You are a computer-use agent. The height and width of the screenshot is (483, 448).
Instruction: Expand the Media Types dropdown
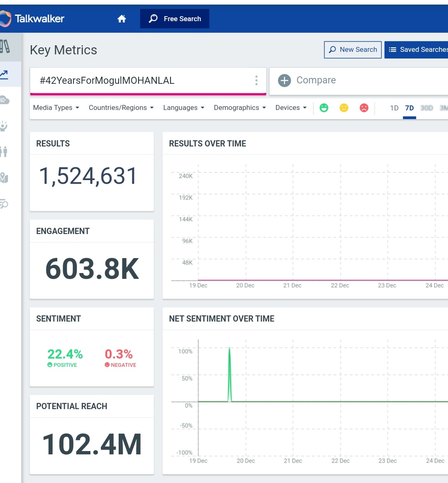tap(56, 107)
